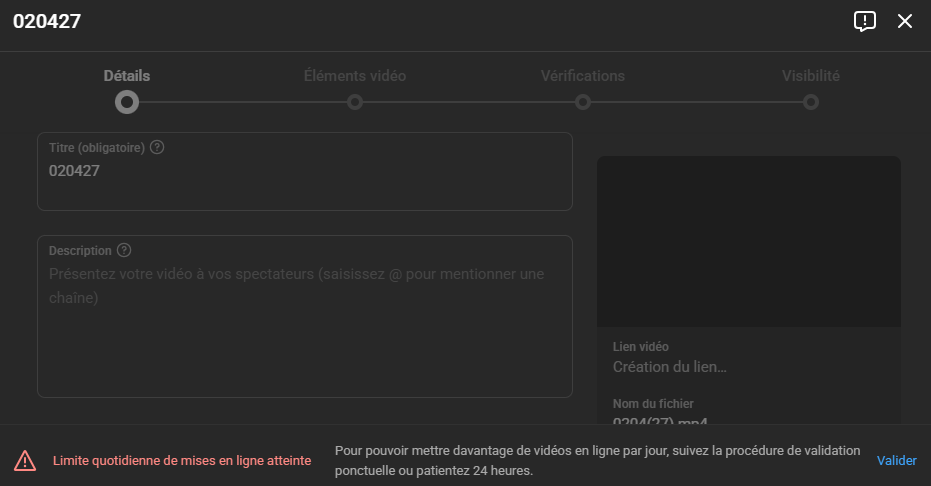
Task: Click the daily upload limit error message
Action: click(x=181, y=461)
